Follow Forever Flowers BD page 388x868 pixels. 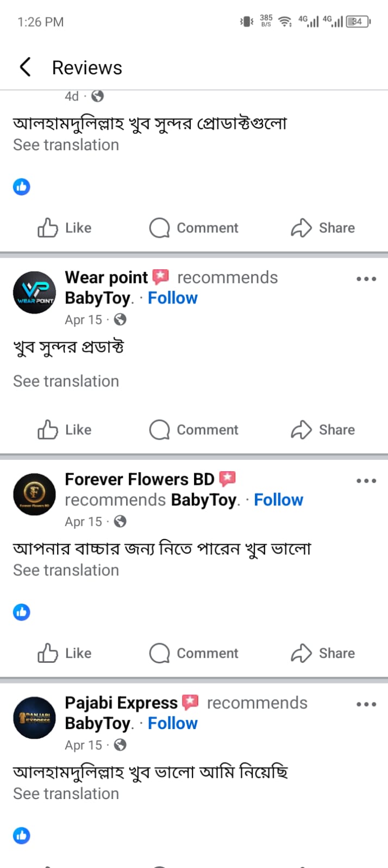coord(278,500)
